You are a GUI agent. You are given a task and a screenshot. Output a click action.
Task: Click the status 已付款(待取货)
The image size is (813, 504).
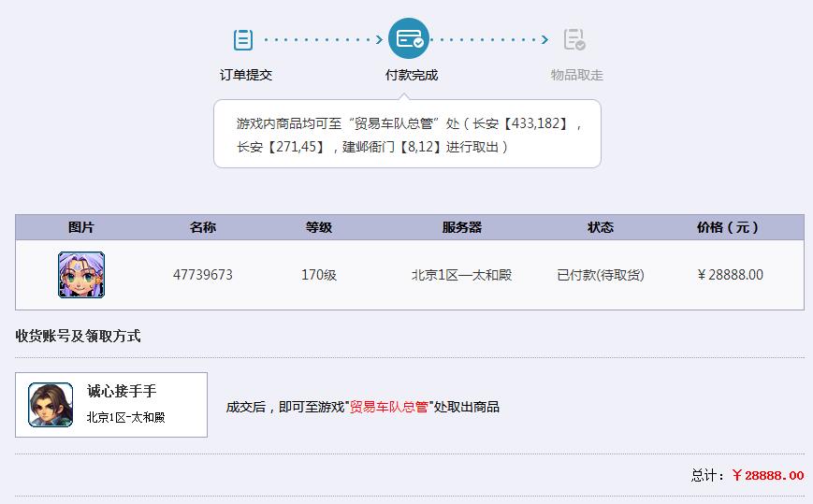pos(601,275)
